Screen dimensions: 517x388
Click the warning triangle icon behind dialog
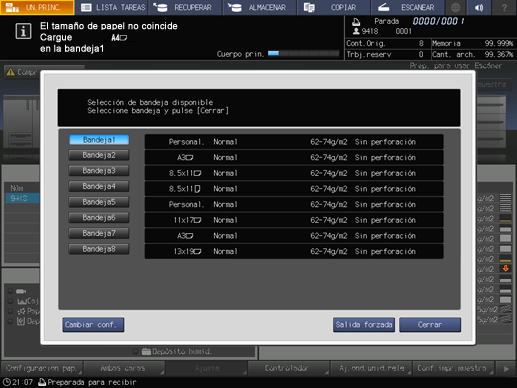tap(11, 72)
